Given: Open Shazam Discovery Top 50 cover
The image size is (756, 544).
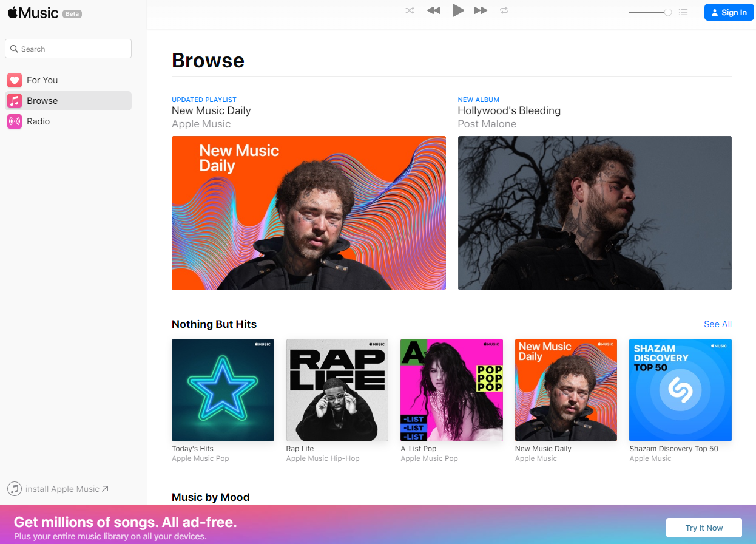Looking at the screenshot, I should click(680, 390).
